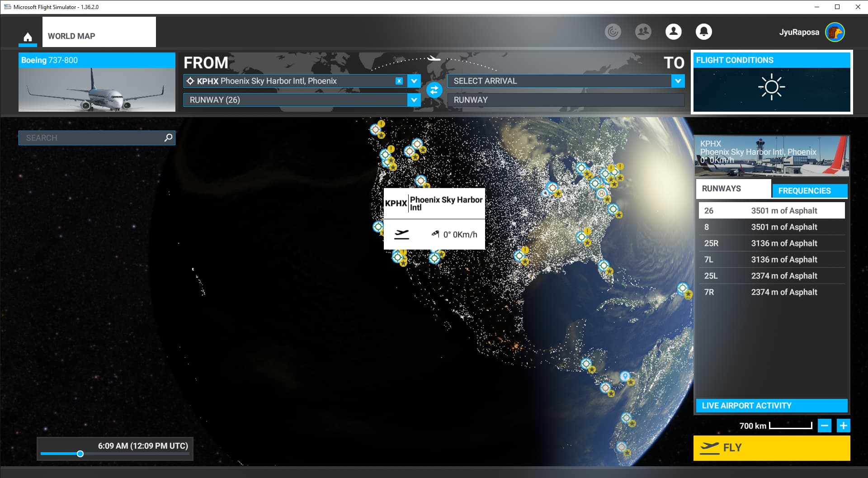
Task: Open the notifications bell icon
Action: 703,32
